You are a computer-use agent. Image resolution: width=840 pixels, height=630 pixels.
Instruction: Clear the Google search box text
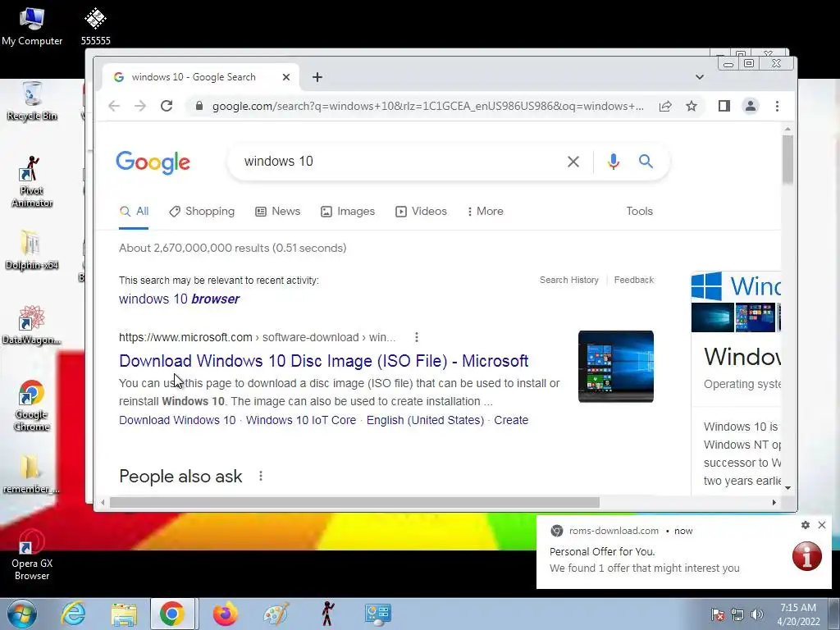click(573, 162)
